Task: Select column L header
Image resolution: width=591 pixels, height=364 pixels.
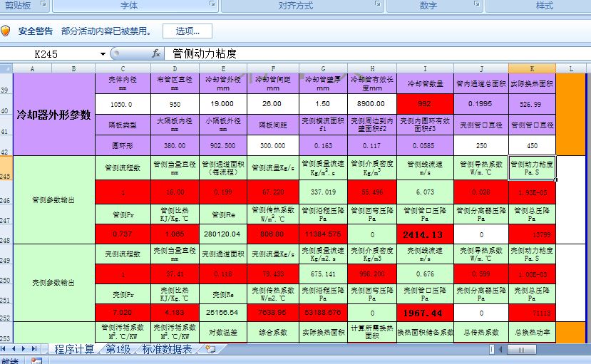Action: click(571, 68)
